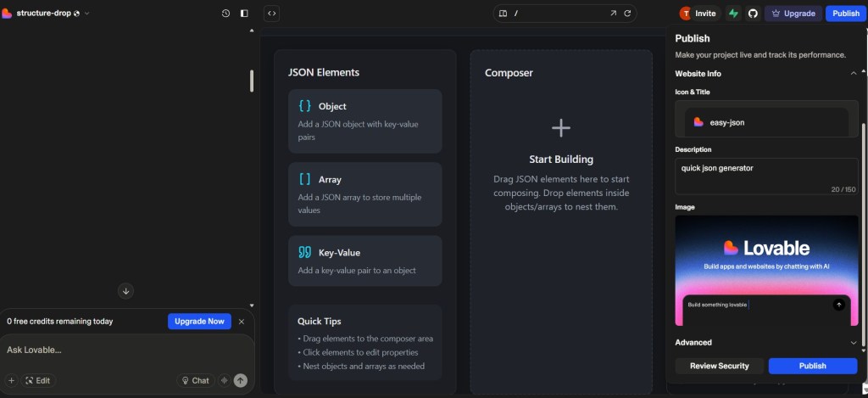Click the Upgrade crown button
Image resolution: width=868 pixels, height=398 pixels.
point(793,14)
